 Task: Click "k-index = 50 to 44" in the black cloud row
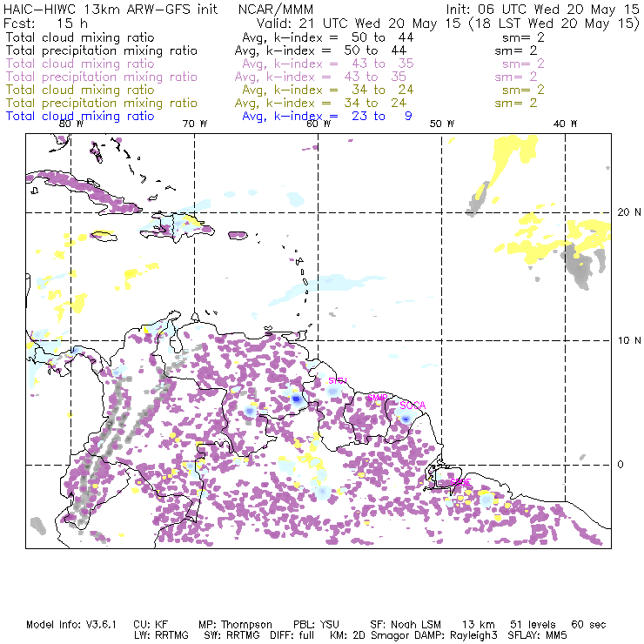click(x=344, y=37)
